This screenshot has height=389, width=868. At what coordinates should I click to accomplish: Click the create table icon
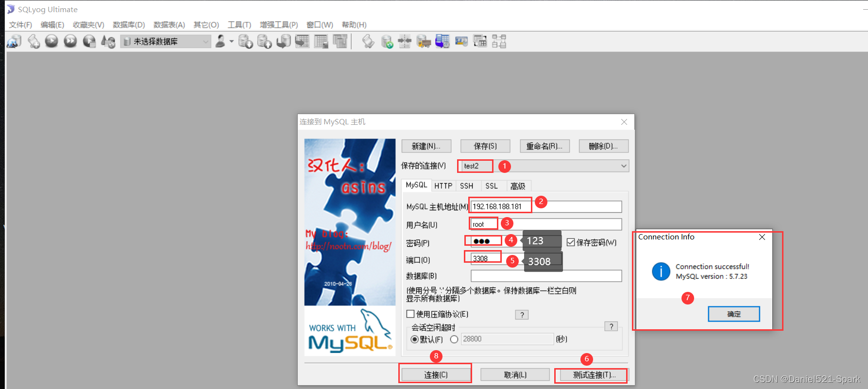pyautogui.click(x=302, y=41)
